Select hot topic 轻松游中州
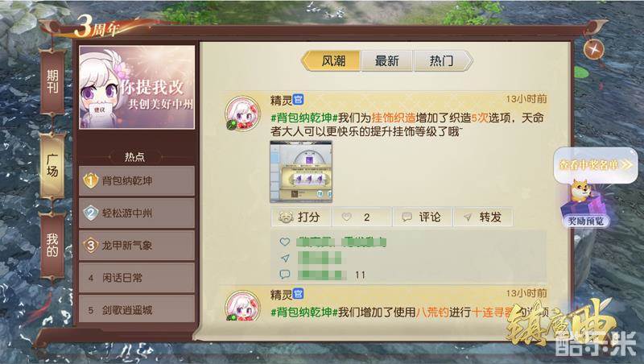 [136, 213]
